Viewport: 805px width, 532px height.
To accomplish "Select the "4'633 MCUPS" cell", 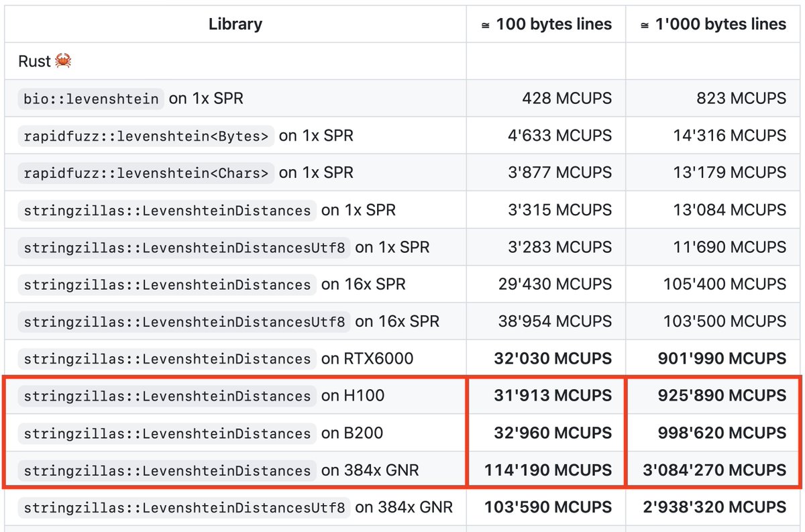I will tap(547, 136).
